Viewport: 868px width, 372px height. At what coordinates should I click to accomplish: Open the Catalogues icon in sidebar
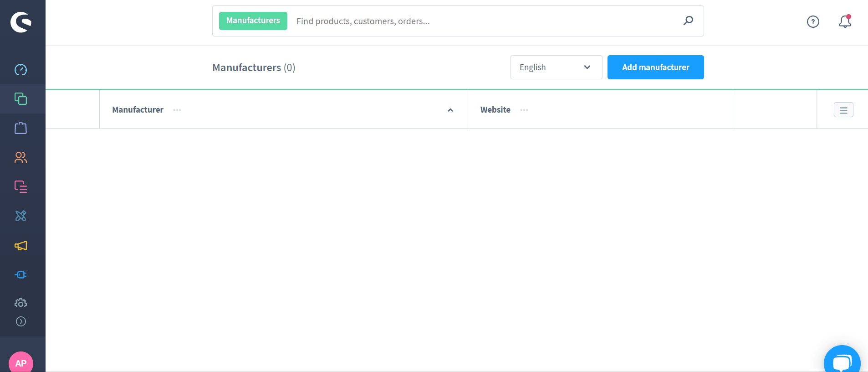click(x=21, y=99)
